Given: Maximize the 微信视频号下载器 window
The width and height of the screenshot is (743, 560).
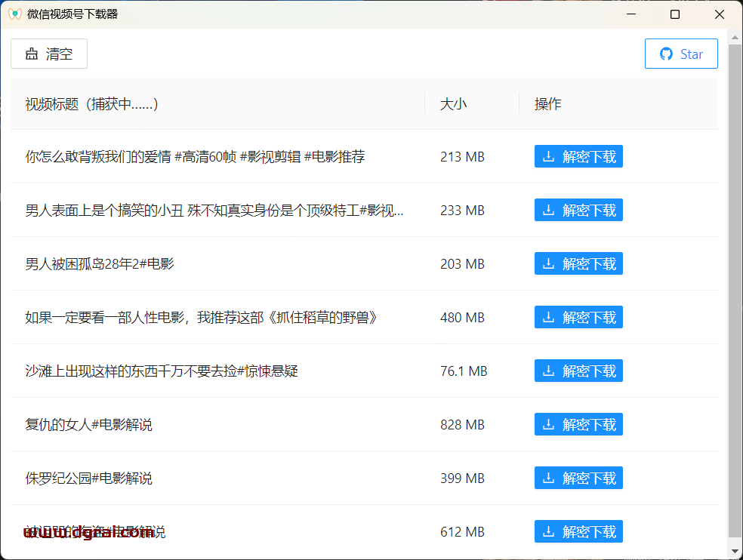Looking at the screenshot, I should tap(675, 14).
